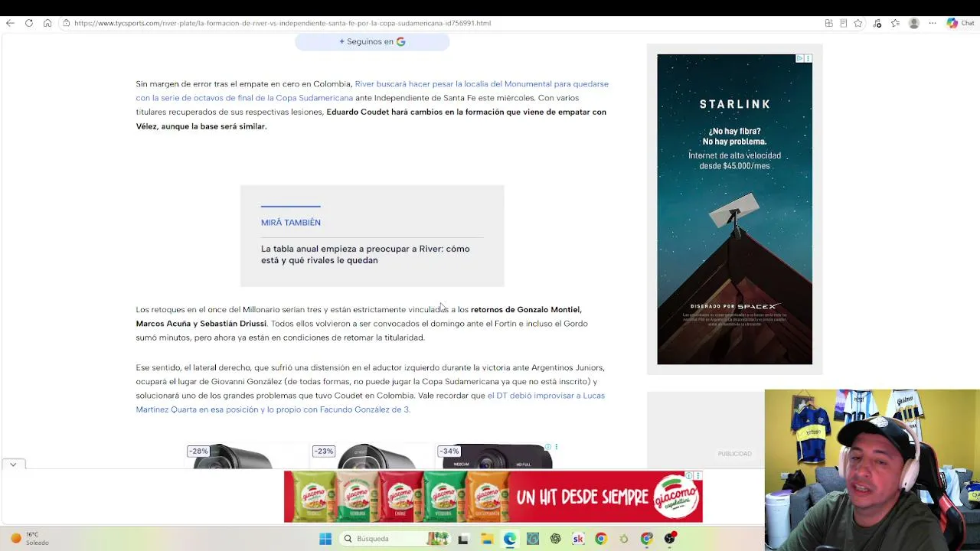
Task: Open 'La tabla anual empieza a preocupar' article
Action: [365, 254]
